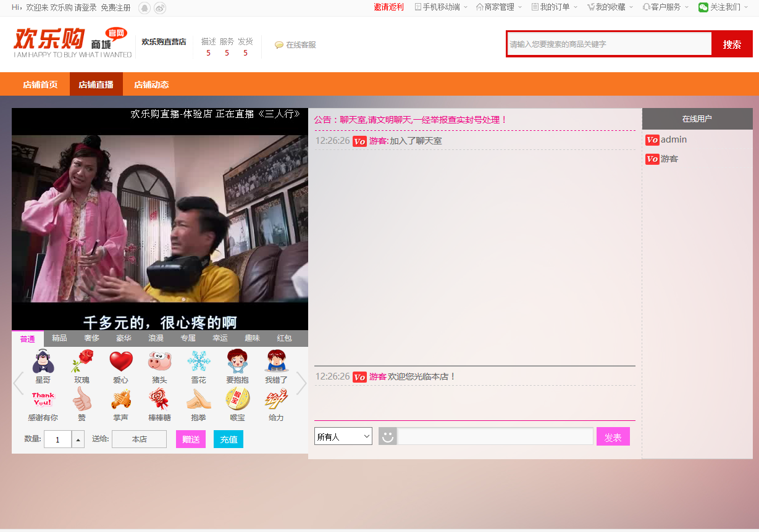Screen dimensions: 759x532
Task: Select the 雪花 snowflake gift
Action: pos(198,361)
